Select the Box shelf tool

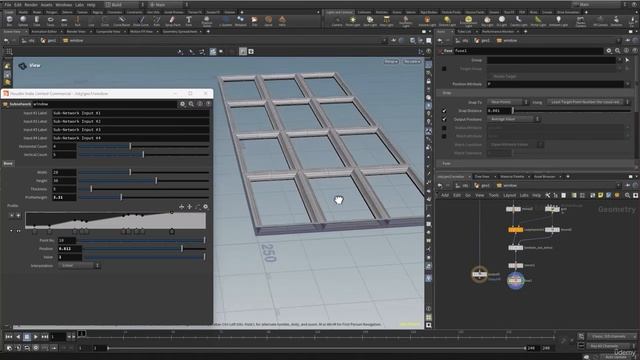point(9,20)
